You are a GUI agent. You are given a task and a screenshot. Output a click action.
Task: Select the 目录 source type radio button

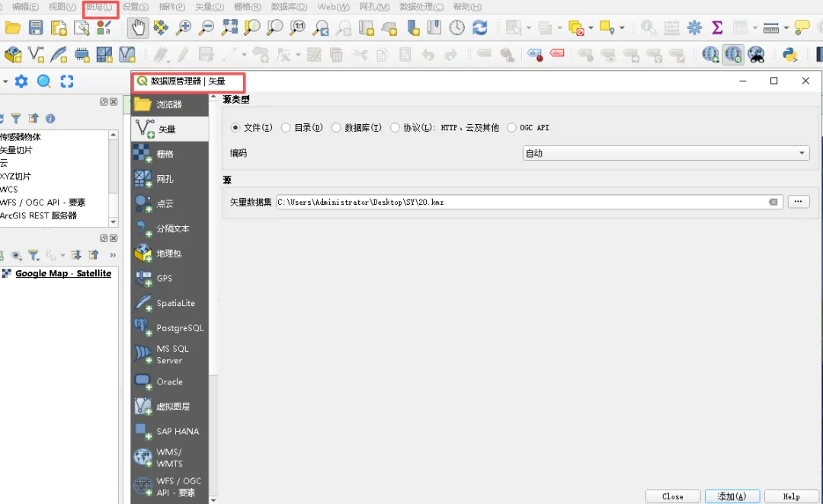(x=286, y=127)
